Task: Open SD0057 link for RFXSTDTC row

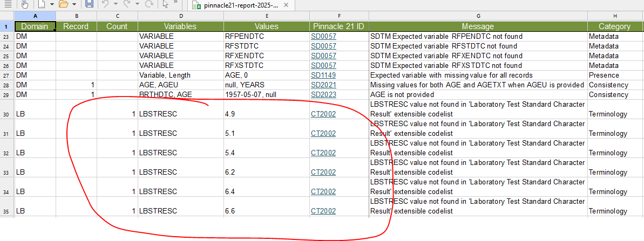Action: [x=323, y=66]
